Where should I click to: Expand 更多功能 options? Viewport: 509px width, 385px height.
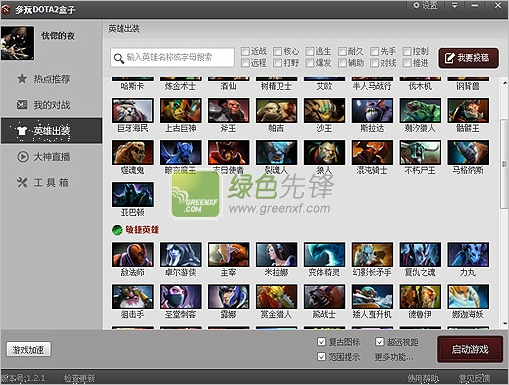[x=394, y=357]
